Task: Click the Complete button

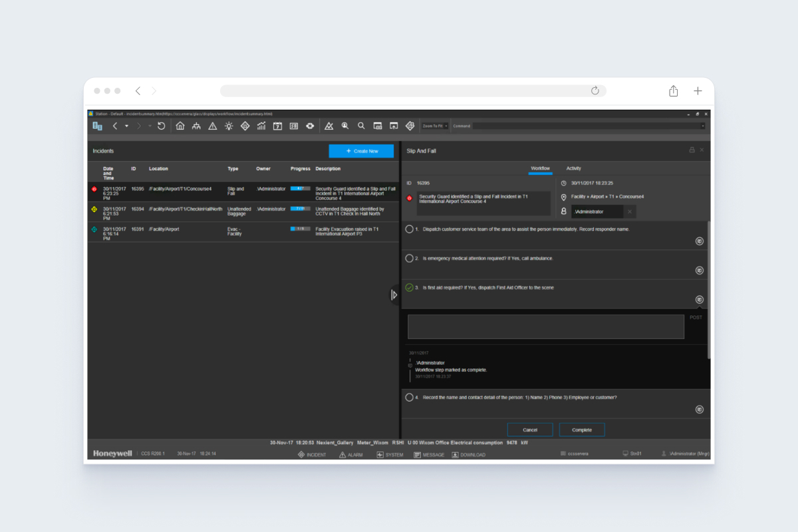Action: pyautogui.click(x=582, y=430)
